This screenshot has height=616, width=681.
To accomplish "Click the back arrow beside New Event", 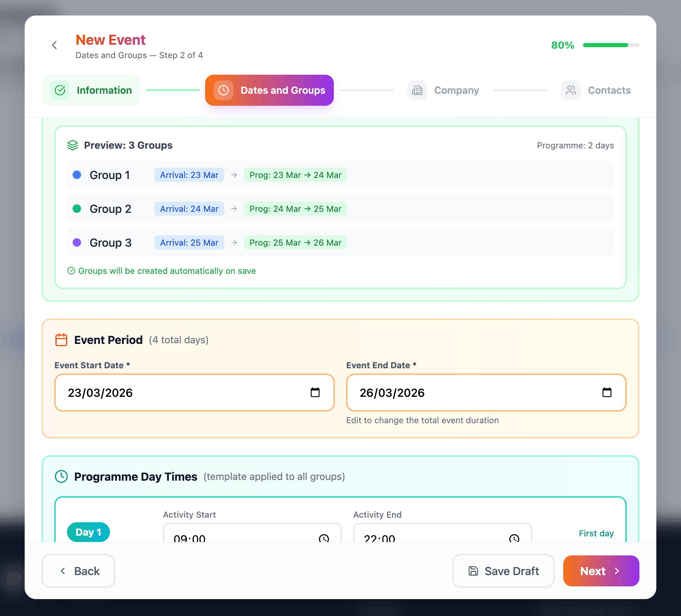I will [55, 45].
